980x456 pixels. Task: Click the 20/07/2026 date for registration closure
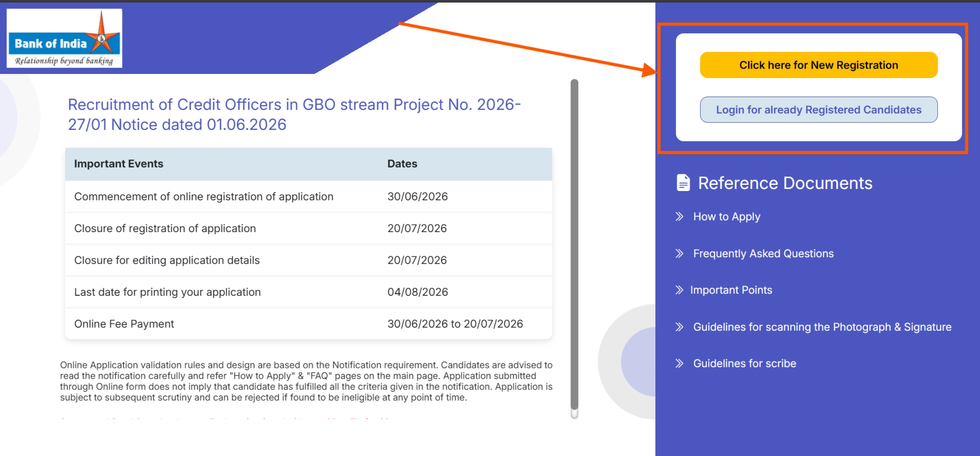[x=417, y=228]
